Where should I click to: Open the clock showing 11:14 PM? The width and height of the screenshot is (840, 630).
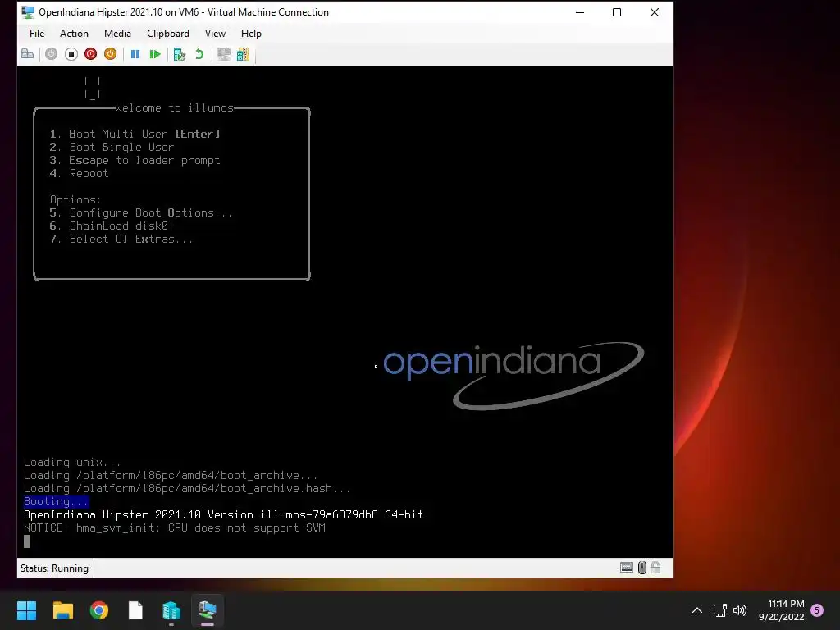tap(782, 610)
